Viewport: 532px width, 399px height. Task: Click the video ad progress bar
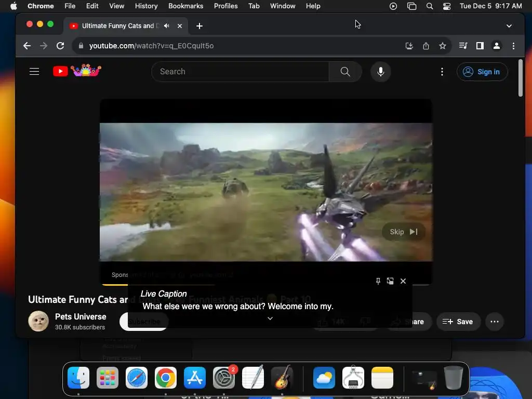tap(267, 284)
